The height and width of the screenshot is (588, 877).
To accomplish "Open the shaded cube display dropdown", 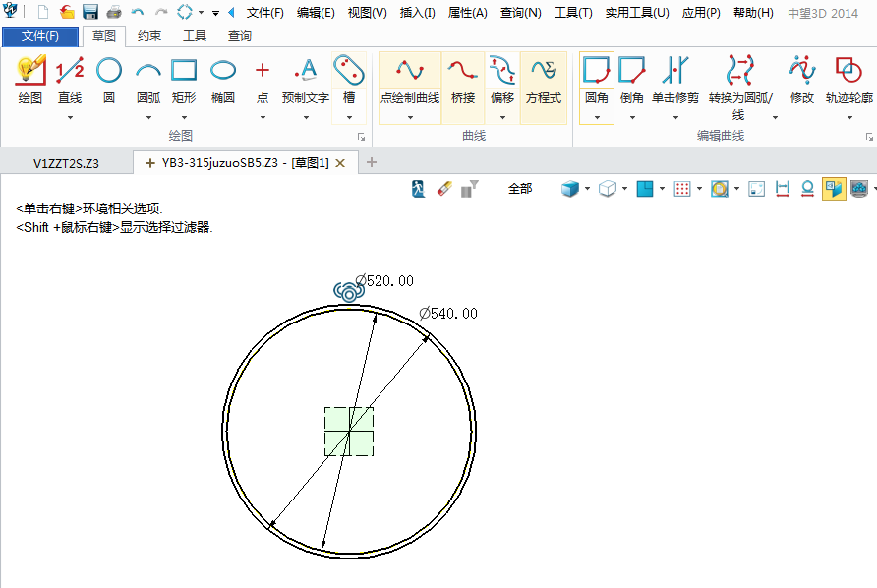I will [587, 188].
